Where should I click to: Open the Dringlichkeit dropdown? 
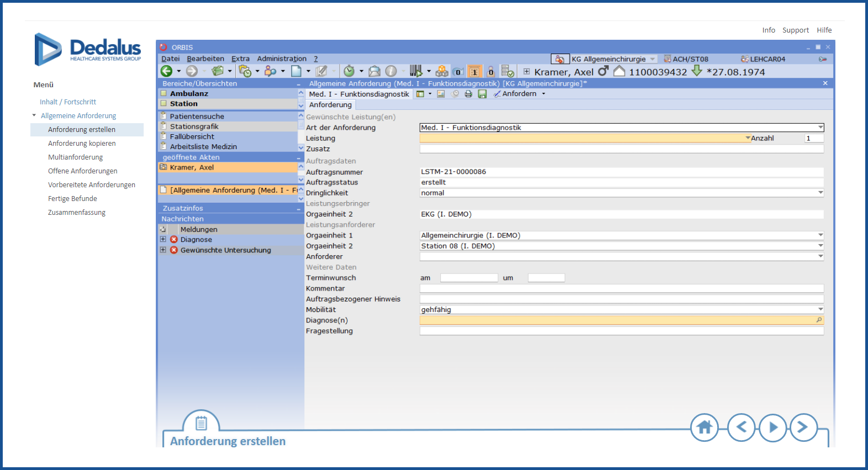pyautogui.click(x=820, y=193)
